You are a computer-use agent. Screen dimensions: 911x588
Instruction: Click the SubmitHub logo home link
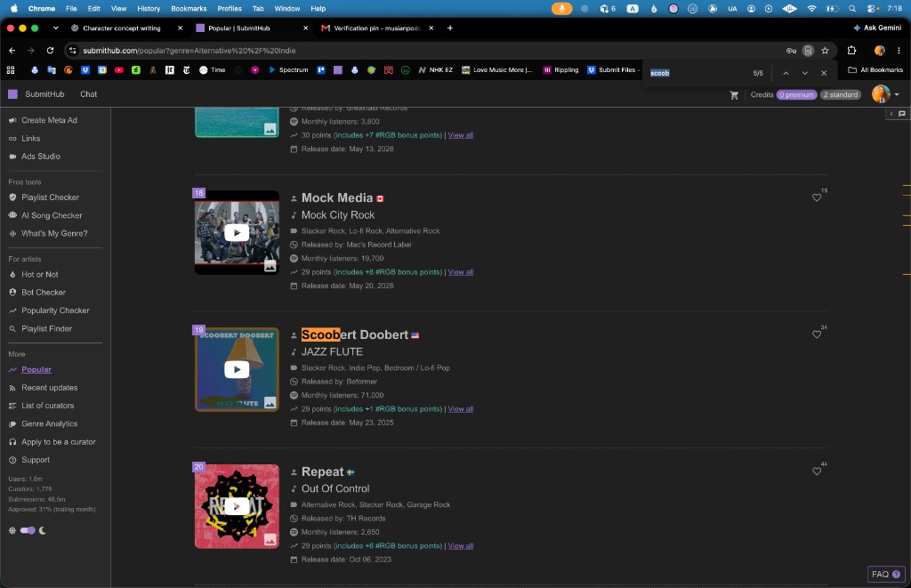[36, 94]
